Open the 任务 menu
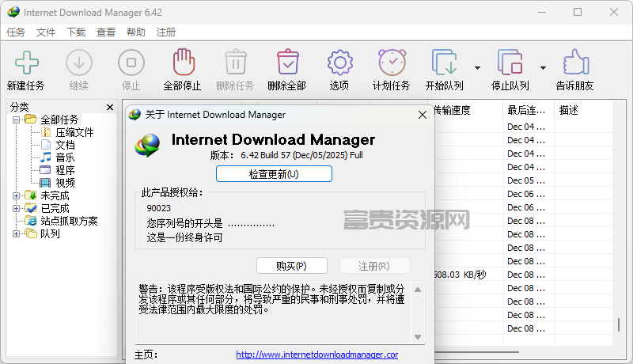The width and height of the screenshot is (633, 364). tap(16, 32)
